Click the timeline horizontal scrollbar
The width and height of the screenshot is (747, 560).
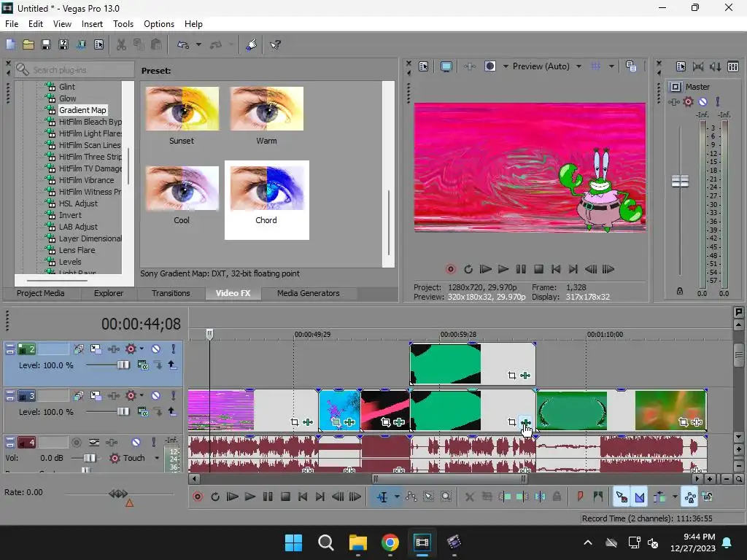[x=449, y=479]
